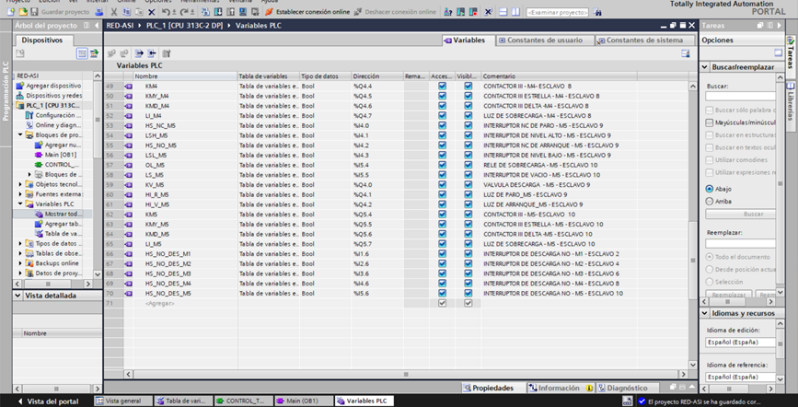Image resolution: width=798 pixels, height=407 pixels.
Task: Click the cut scissors icon
Action: click(x=114, y=12)
